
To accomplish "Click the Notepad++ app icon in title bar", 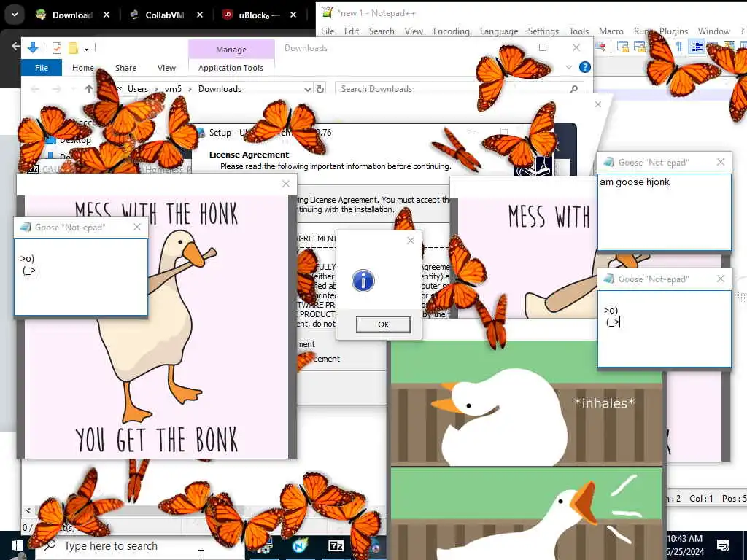I will tap(327, 12).
